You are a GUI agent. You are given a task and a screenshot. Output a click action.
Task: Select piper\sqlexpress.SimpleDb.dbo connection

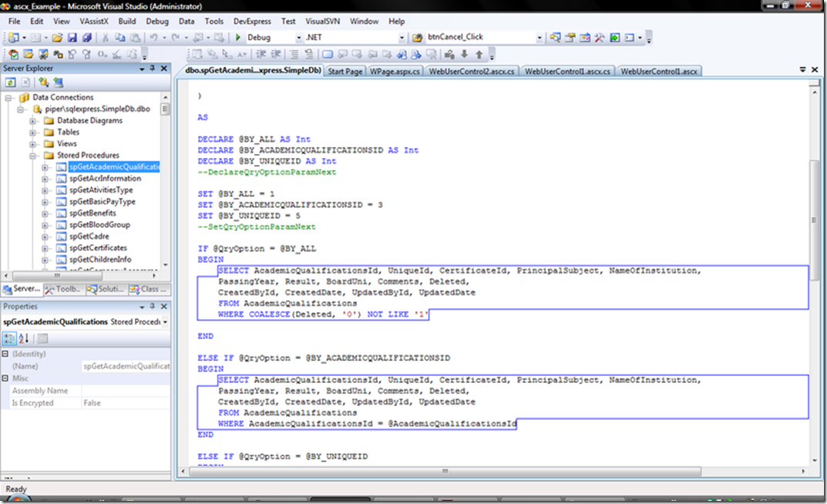98,109
